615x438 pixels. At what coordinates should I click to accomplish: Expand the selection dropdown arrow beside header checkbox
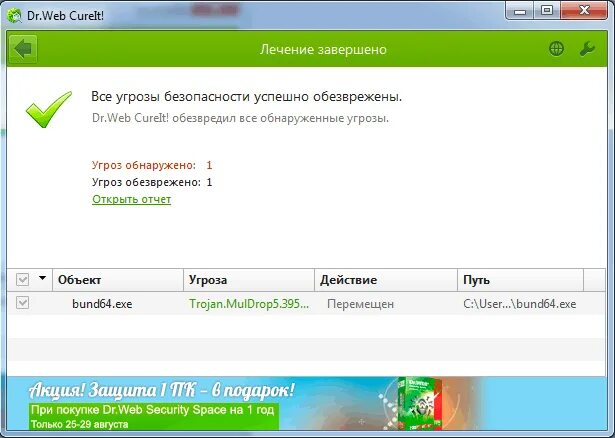(42, 278)
